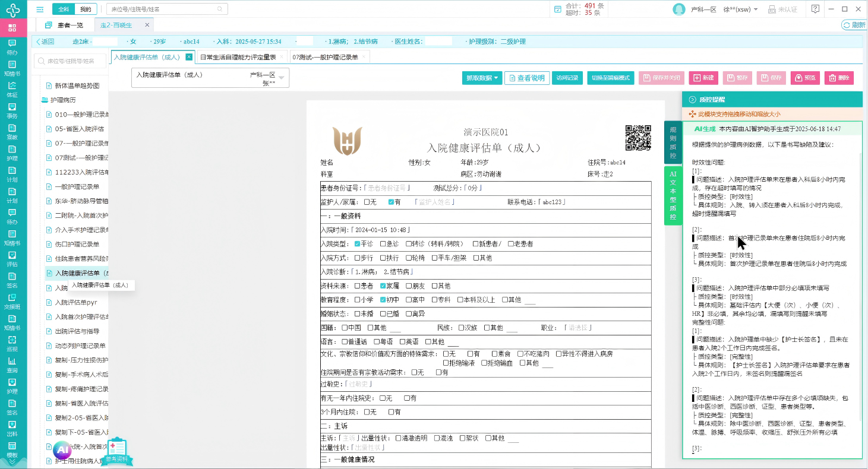
Task: Check 高中 under 教育程度
Action: coord(409,300)
